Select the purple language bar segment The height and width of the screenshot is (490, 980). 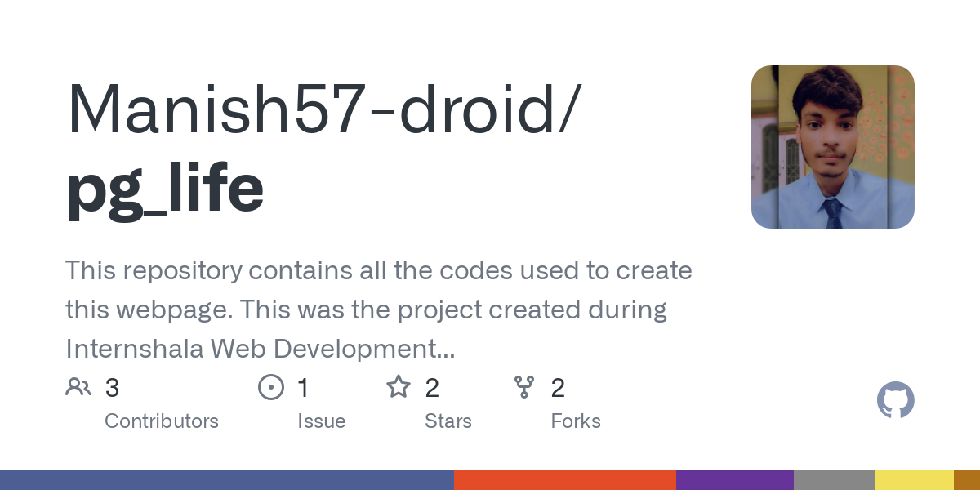pos(734,480)
